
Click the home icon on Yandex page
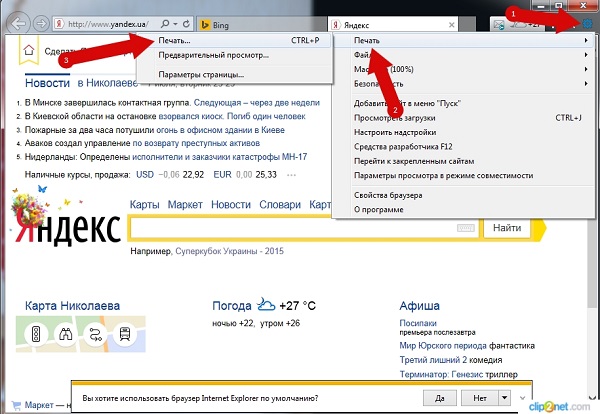tap(28, 49)
